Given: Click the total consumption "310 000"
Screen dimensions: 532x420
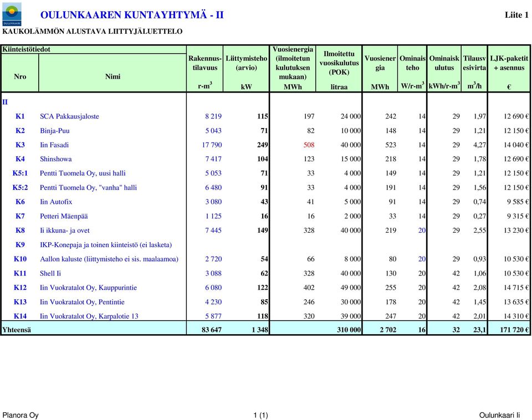Looking at the screenshot, I should pos(349,330).
